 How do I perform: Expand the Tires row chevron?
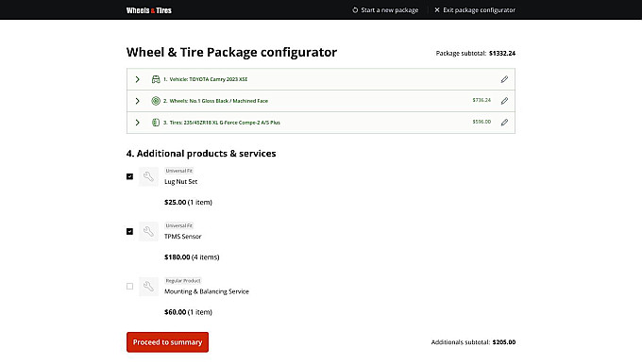tap(138, 123)
